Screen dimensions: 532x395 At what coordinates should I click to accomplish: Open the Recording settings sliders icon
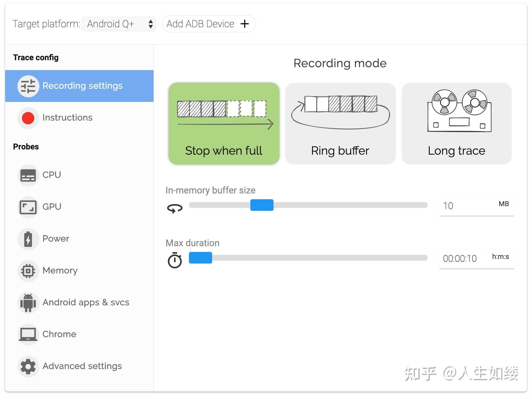click(x=28, y=86)
